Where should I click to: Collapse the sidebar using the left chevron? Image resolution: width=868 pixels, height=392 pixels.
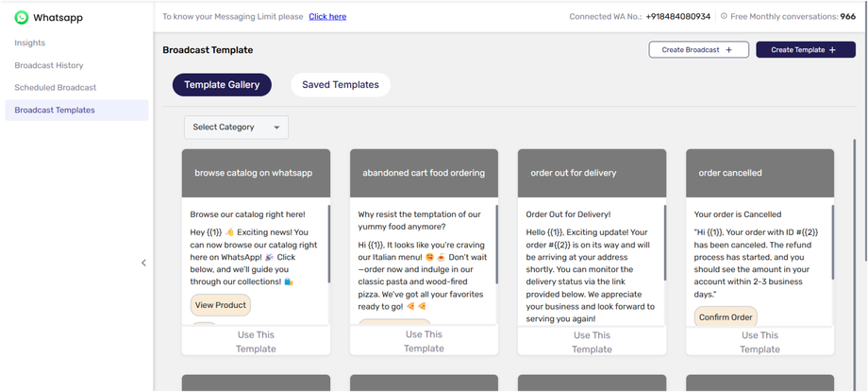click(x=143, y=263)
